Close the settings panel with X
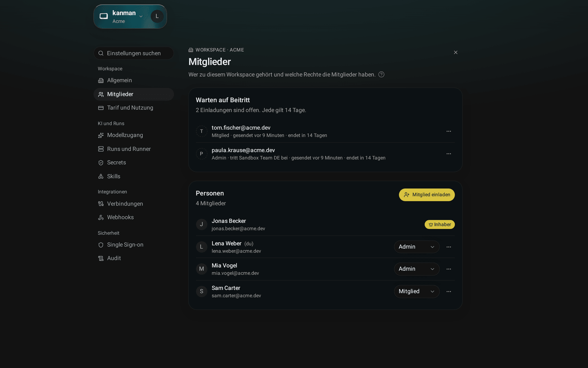The width and height of the screenshot is (588, 368). tap(456, 52)
